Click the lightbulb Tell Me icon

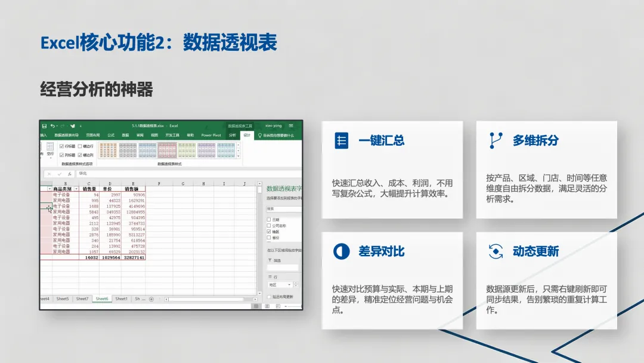coord(259,136)
